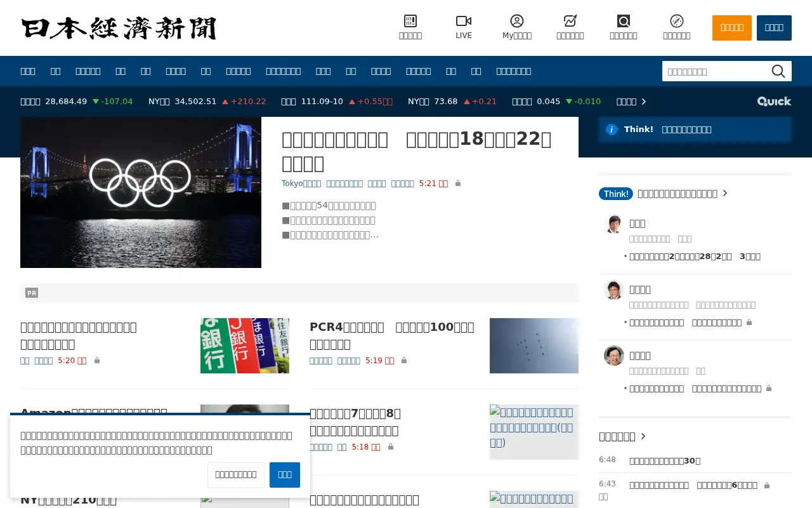Click the Tokyo topic tag under headline
The height and width of the screenshot is (508, 812).
coord(301,184)
